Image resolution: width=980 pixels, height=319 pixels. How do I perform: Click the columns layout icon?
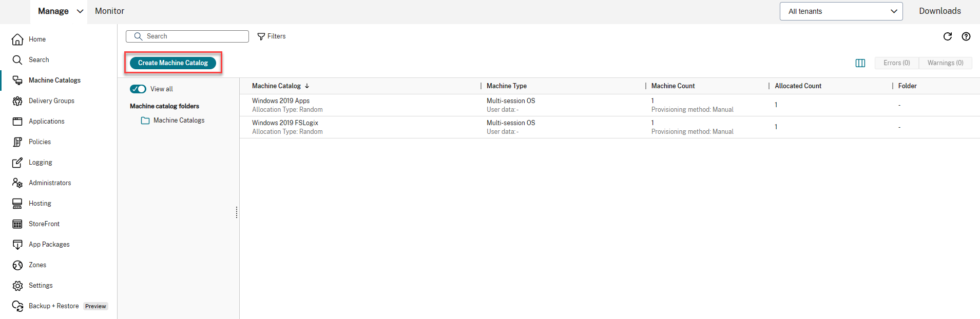point(860,63)
